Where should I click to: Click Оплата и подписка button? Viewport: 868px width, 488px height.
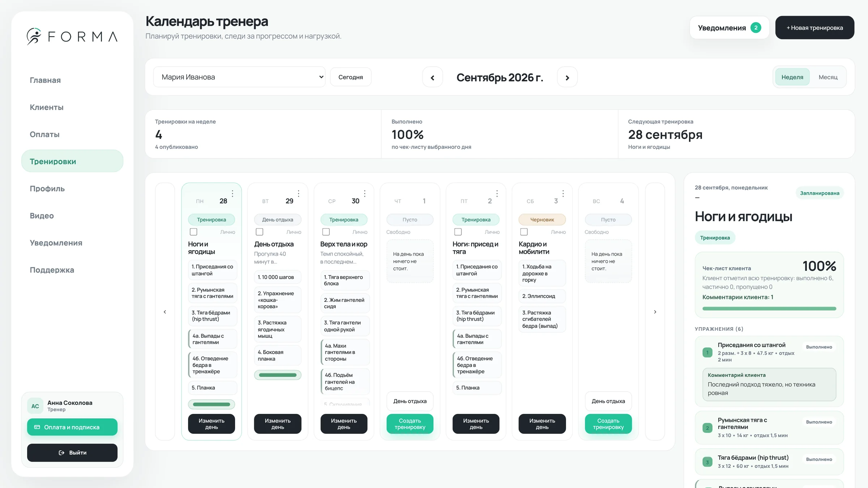point(72,427)
